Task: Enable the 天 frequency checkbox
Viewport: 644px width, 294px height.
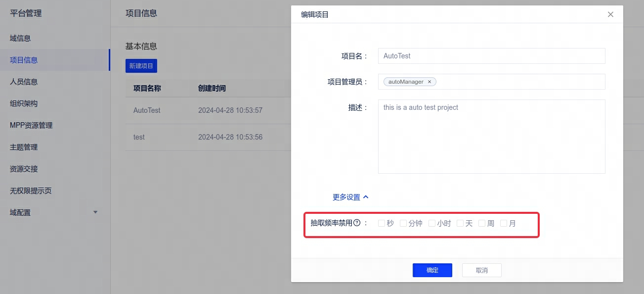Action: 460,223
